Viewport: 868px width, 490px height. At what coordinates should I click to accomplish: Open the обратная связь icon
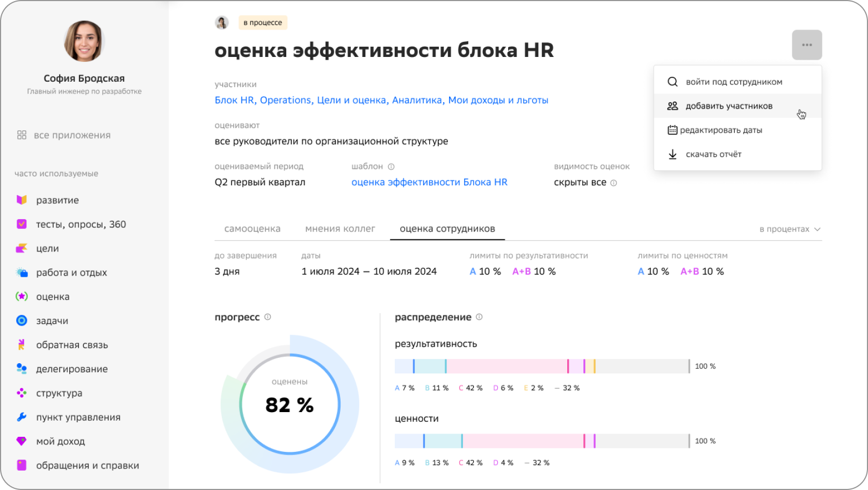(21, 345)
